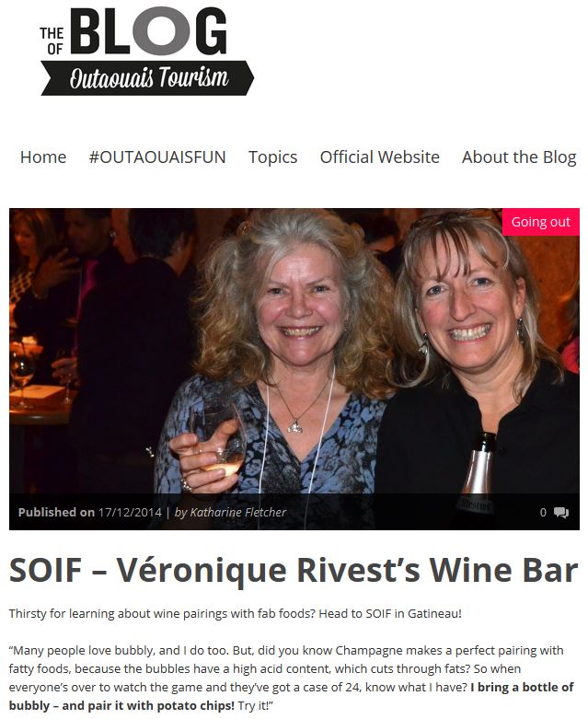Click the SOIF – Véronique Rivest's Wine Bar headline
This screenshot has height=719, width=588.
[x=294, y=570]
